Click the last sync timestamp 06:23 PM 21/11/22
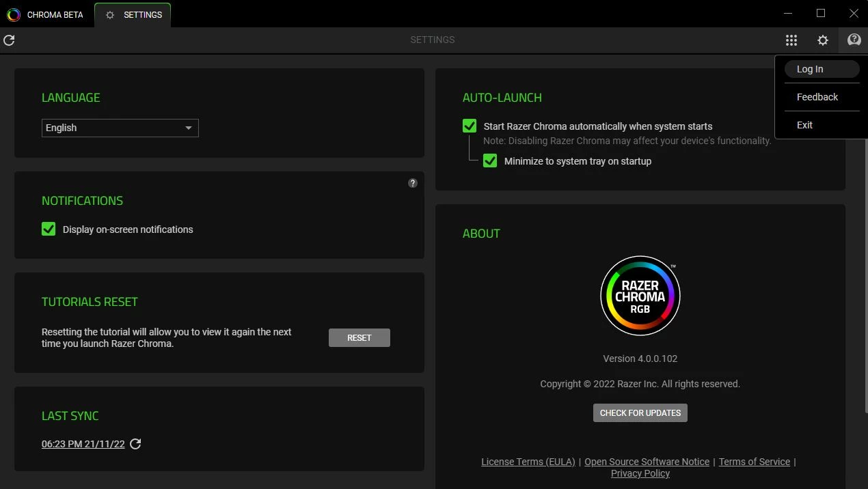This screenshot has height=489, width=868. coord(83,444)
